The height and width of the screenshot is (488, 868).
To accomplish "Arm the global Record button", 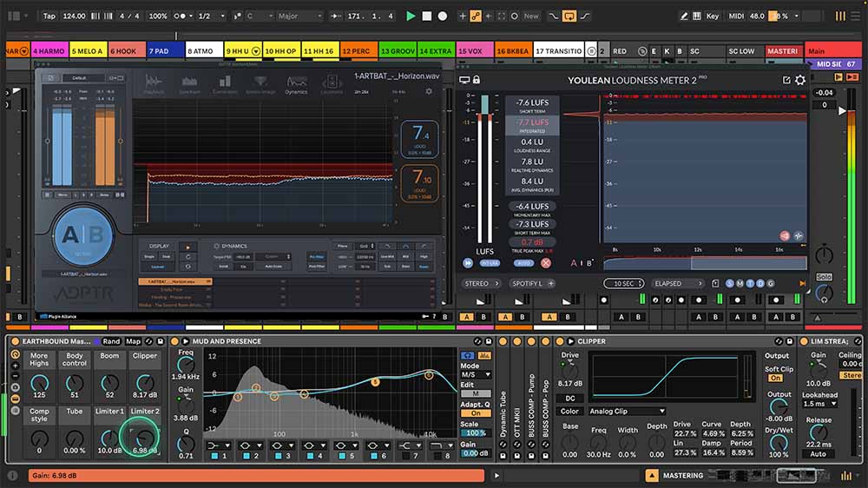I will point(443,16).
